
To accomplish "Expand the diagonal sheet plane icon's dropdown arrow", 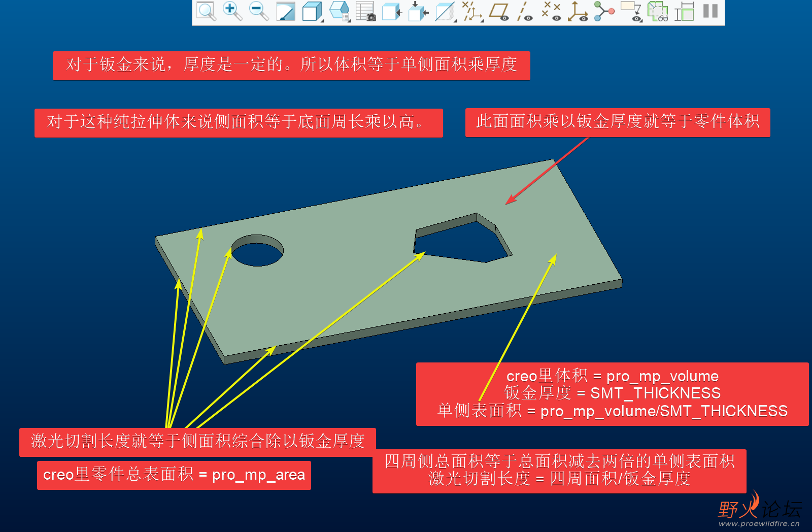I will 455,20.
